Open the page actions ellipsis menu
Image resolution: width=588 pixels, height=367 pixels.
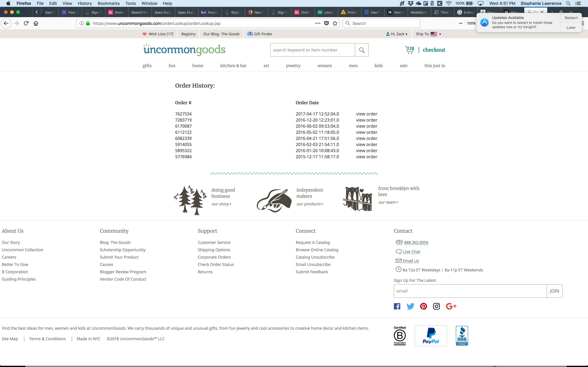coord(318,23)
